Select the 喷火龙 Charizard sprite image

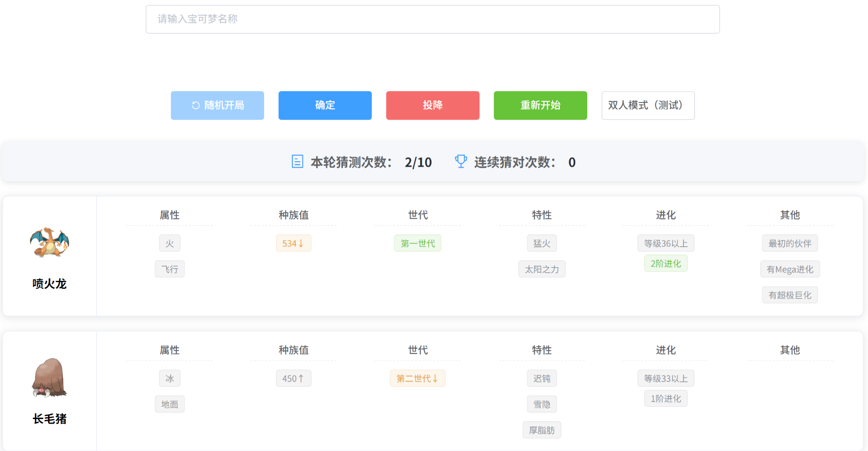coord(49,242)
